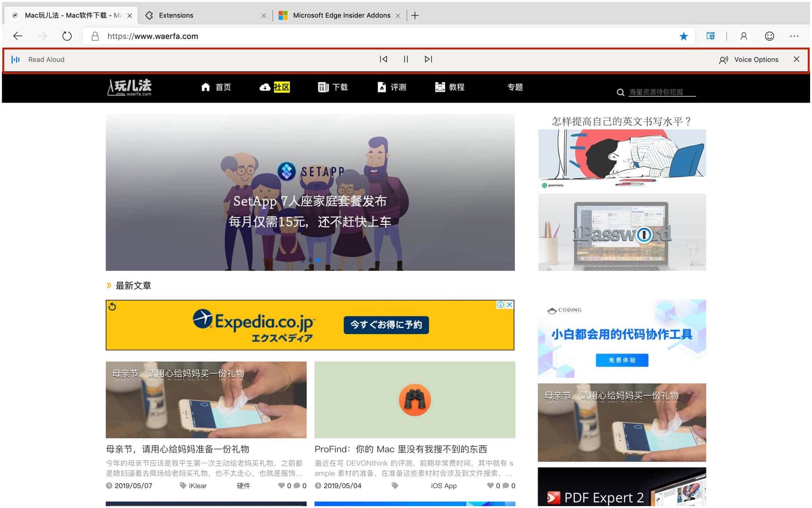Image resolution: width=812 pixels, height=508 pixels.
Task: Open the sidebar Mother's Day gift image
Action: pyautogui.click(x=622, y=423)
